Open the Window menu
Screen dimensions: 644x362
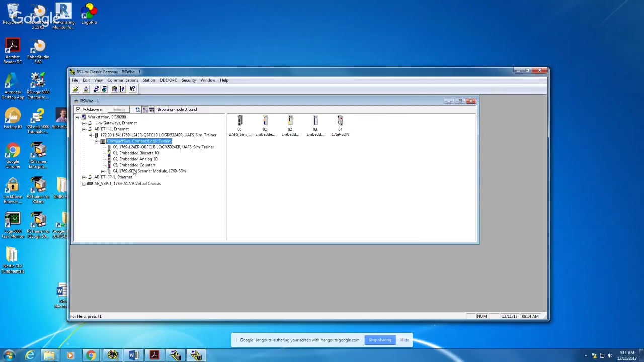pos(208,80)
